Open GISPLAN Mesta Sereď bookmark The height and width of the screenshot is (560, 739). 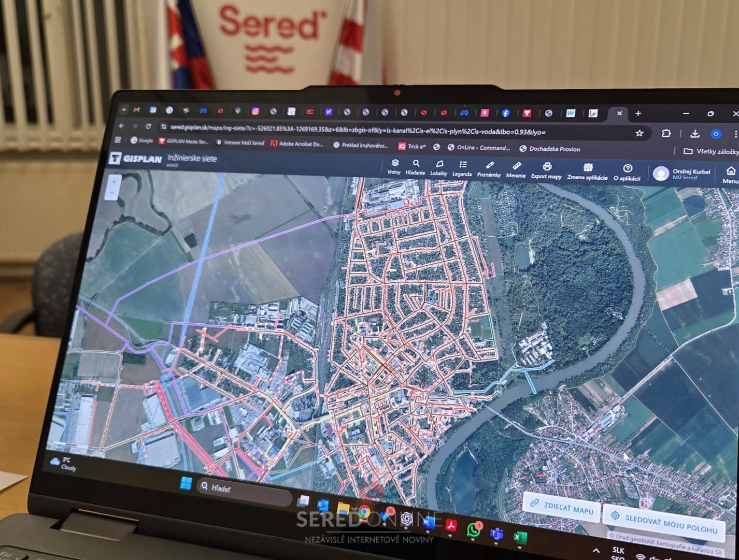[183, 141]
